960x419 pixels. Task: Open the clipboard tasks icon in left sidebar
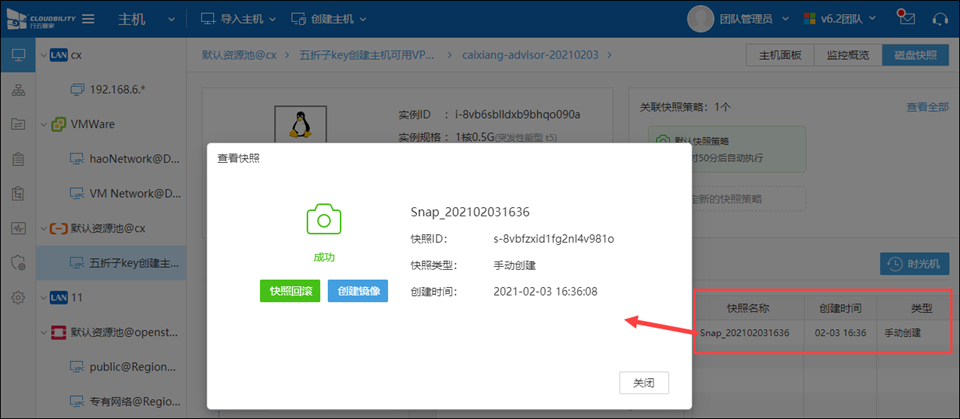click(18, 159)
